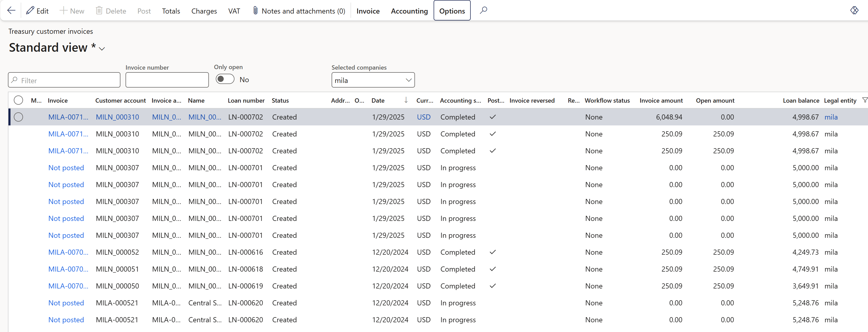Image resolution: width=868 pixels, height=332 pixels.
Task: Open the action search magnifier icon
Action: coord(483,10)
